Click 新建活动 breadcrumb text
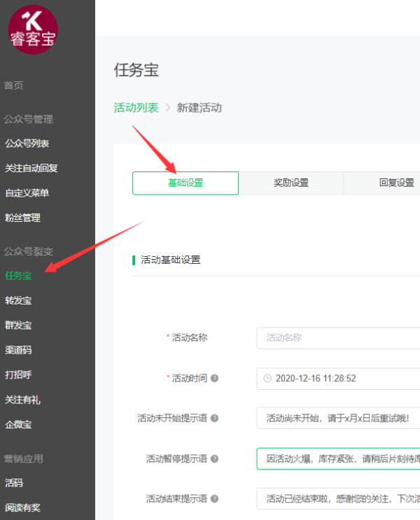The width and height of the screenshot is (420, 520). (x=199, y=108)
